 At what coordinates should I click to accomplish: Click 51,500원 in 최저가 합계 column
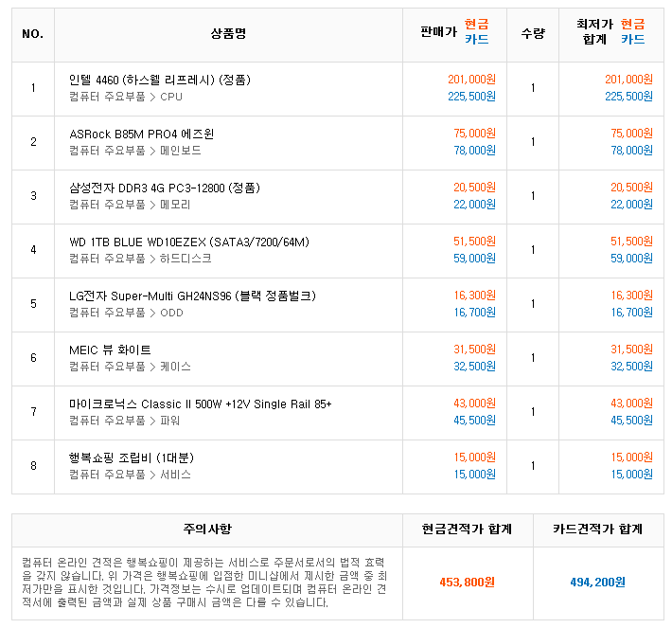631,242
